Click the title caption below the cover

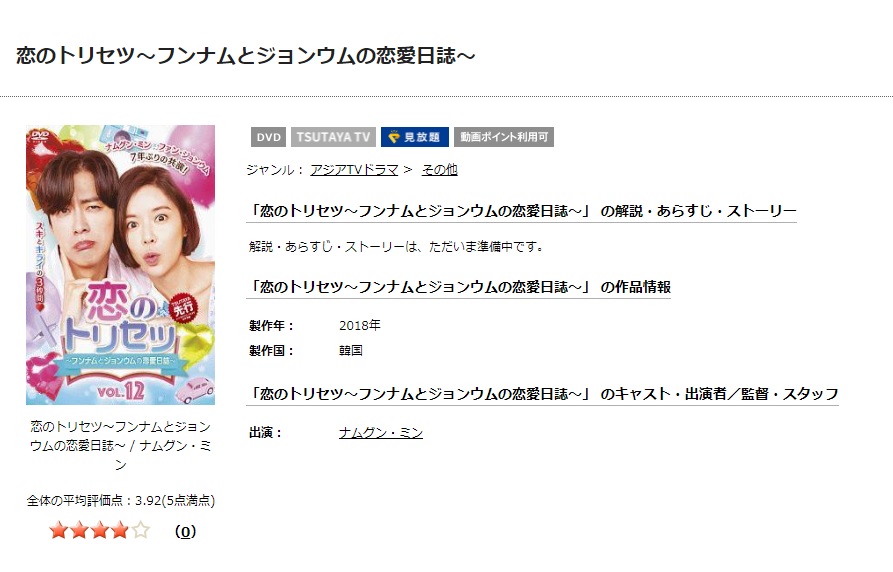click(120, 446)
